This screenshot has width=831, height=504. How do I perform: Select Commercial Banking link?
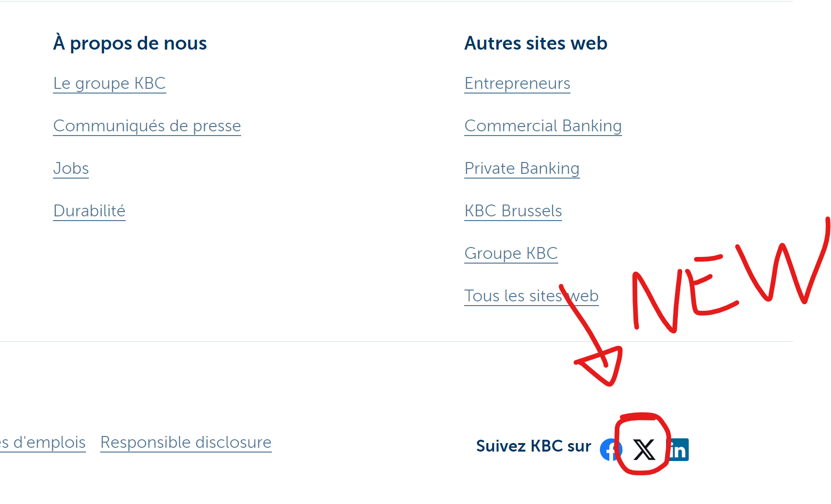tap(543, 126)
